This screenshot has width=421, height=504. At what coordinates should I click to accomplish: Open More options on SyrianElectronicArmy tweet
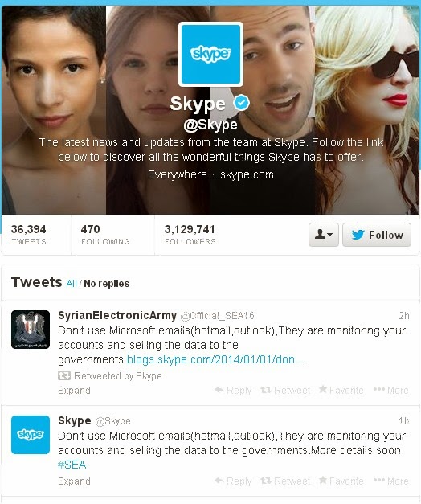(x=390, y=390)
